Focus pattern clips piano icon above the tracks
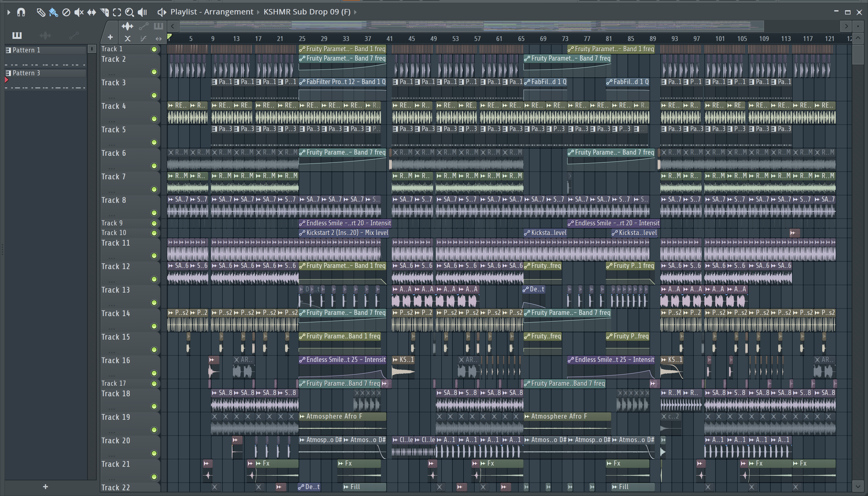Image resolution: width=868 pixels, height=496 pixels. (159, 26)
